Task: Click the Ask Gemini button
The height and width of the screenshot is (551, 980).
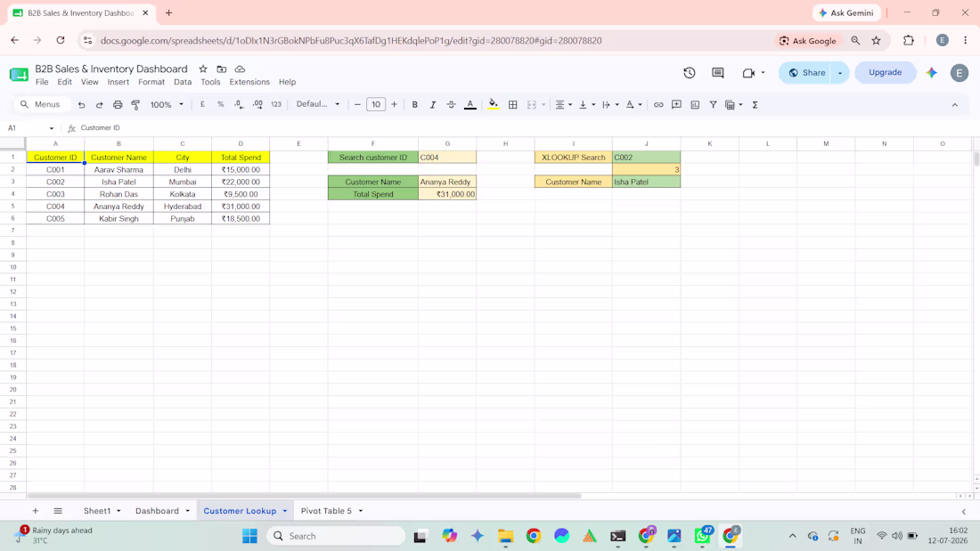Action: [847, 12]
